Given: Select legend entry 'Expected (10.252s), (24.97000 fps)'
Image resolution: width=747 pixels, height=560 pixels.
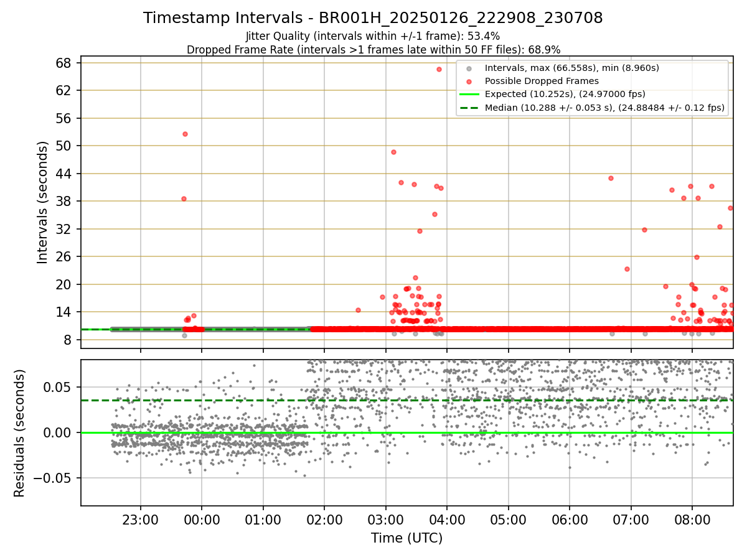Looking at the screenshot, I should tap(565, 95).
